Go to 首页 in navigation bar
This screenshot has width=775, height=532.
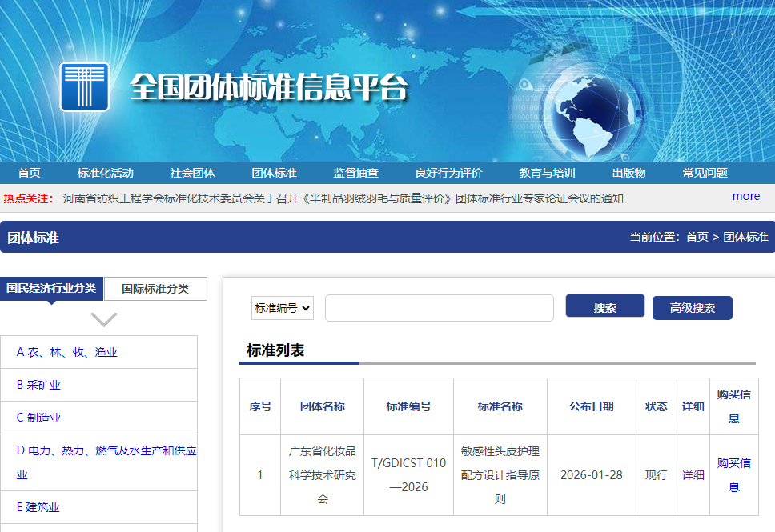tap(30, 173)
